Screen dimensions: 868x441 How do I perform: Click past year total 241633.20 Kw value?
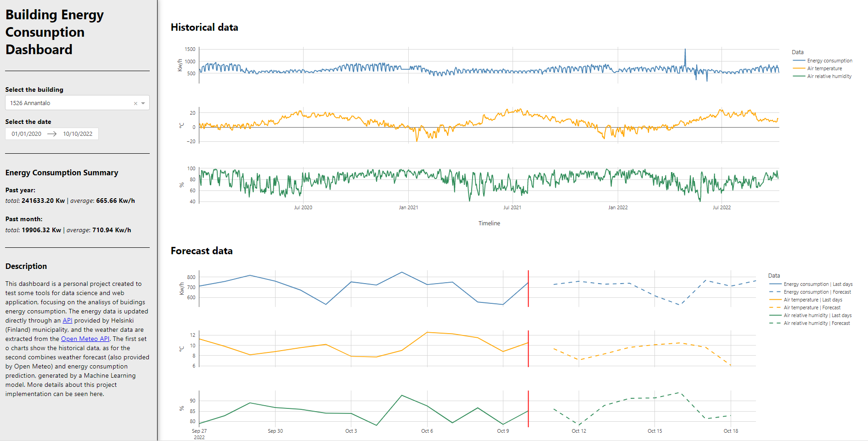(x=43, y=201)
